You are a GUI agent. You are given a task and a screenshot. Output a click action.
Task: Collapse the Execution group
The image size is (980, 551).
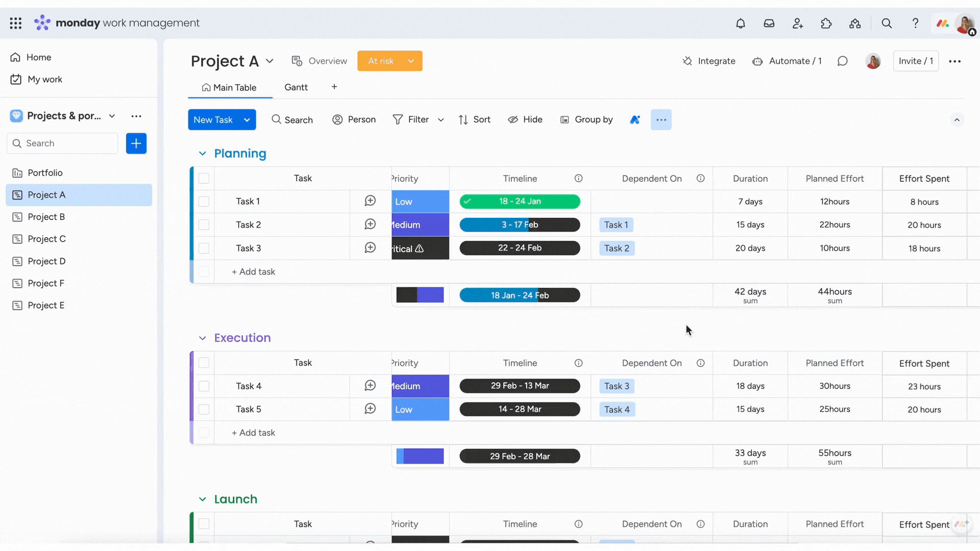202,338
